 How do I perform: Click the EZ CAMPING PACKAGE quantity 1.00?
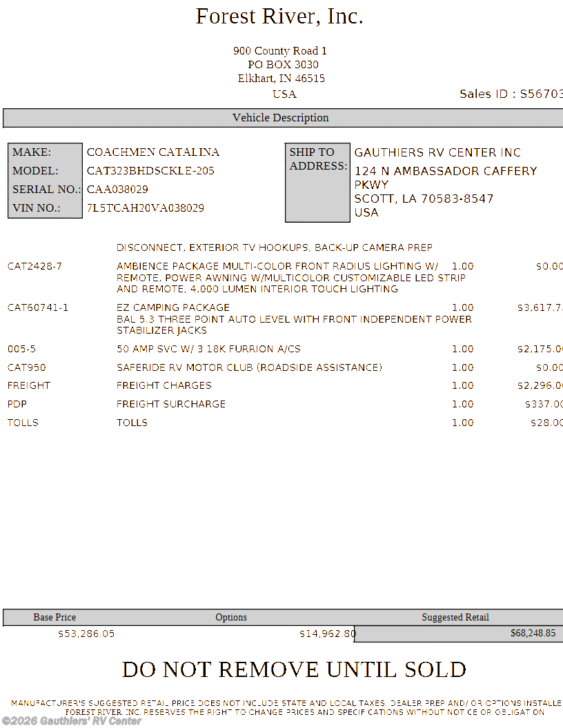[463, 307]
